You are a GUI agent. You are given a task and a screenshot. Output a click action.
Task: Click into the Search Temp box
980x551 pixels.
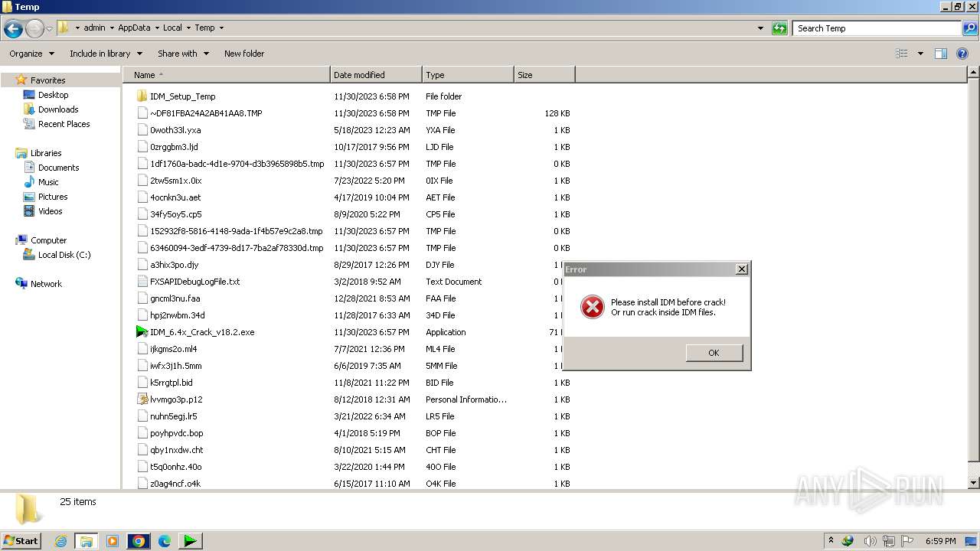(876, 28)
